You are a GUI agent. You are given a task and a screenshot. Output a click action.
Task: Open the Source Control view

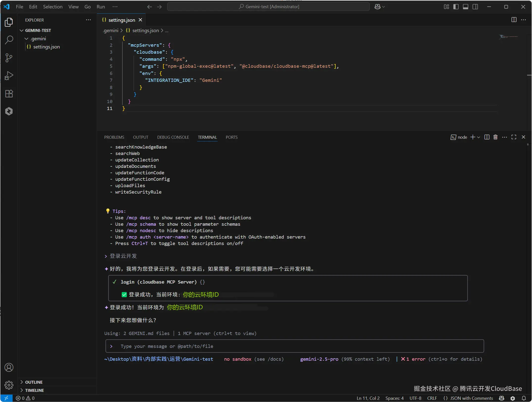tap(9, 58)
